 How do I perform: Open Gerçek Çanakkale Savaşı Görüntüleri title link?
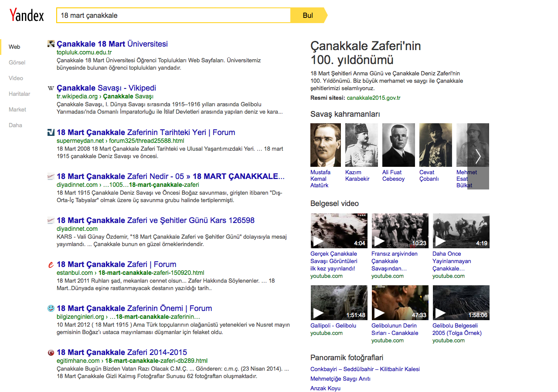click(x=333, y=261)
